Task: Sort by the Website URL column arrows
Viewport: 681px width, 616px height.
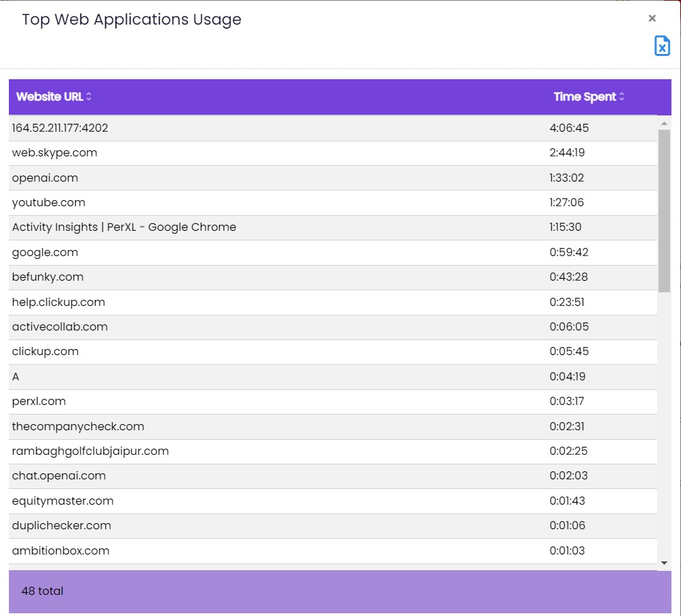Action: [x=89, y=97]
